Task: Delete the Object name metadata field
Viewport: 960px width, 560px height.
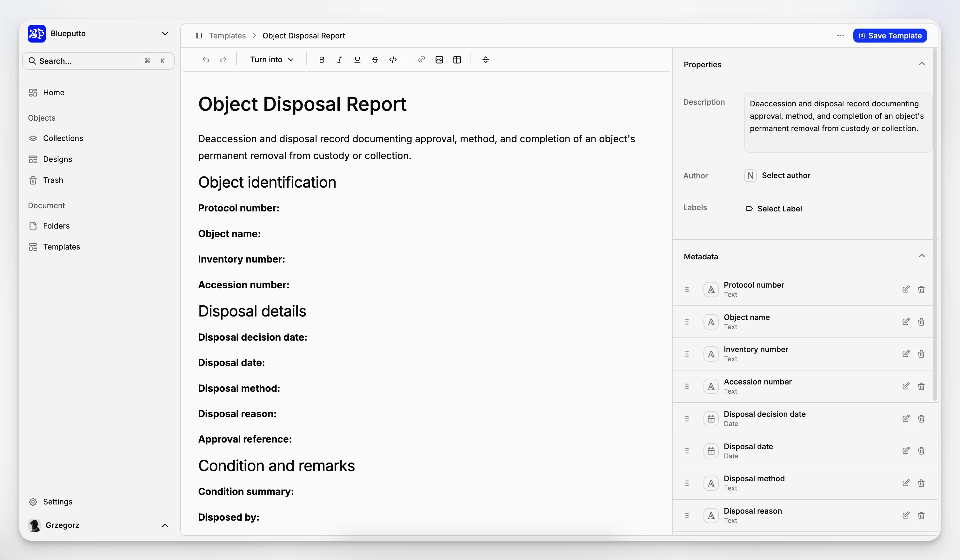Action: coord(921,322)
